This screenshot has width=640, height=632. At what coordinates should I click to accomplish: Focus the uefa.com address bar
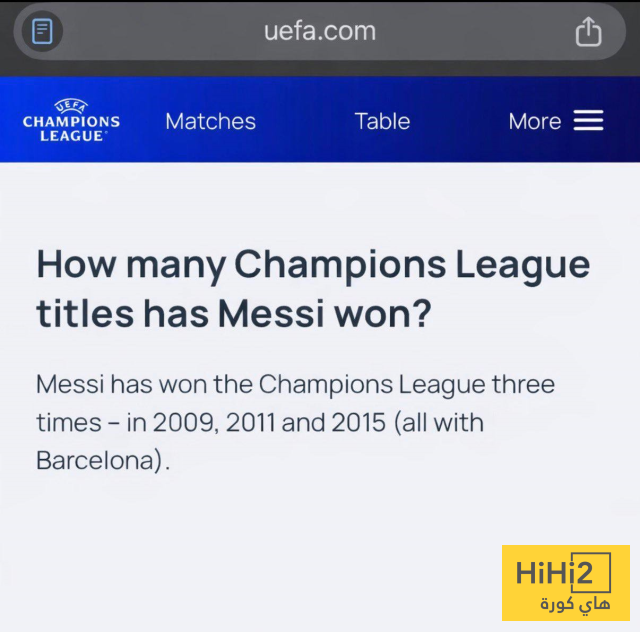pos(320,31)
